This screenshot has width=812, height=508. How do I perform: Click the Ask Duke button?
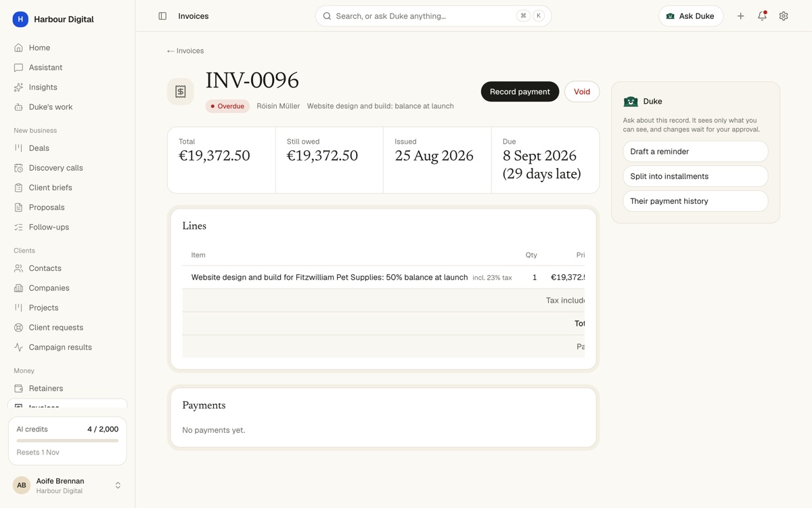click(691, 16)
